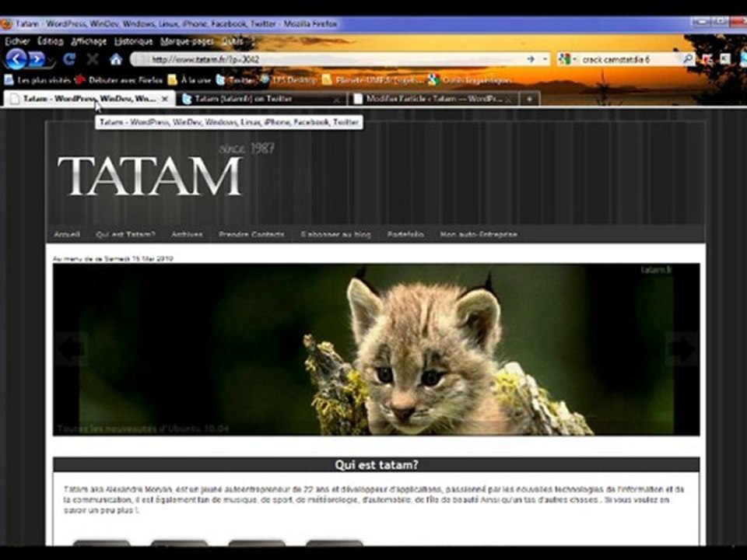Go forward with the Forward arrow button
The image size is (747, 560).
click(37, 60)
